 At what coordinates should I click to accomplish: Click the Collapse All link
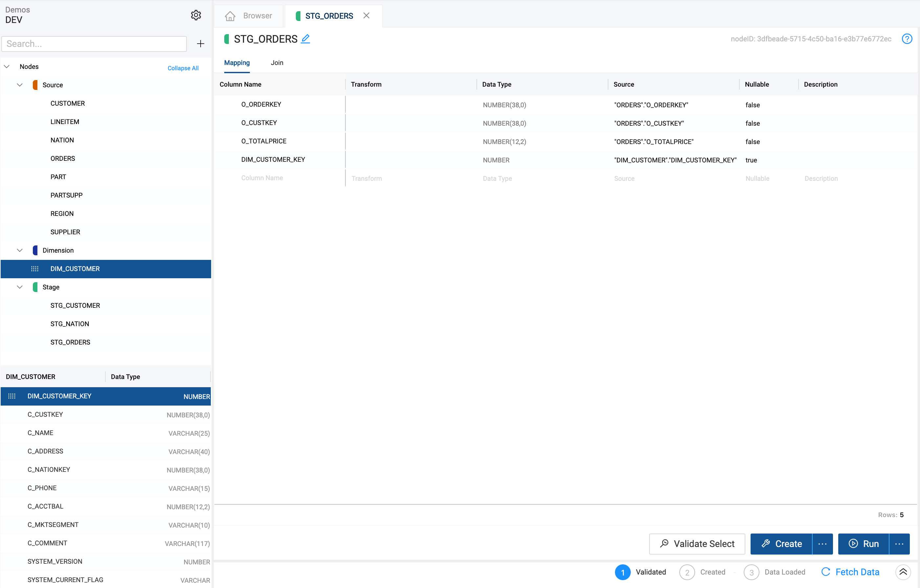(x=183, y=68)
